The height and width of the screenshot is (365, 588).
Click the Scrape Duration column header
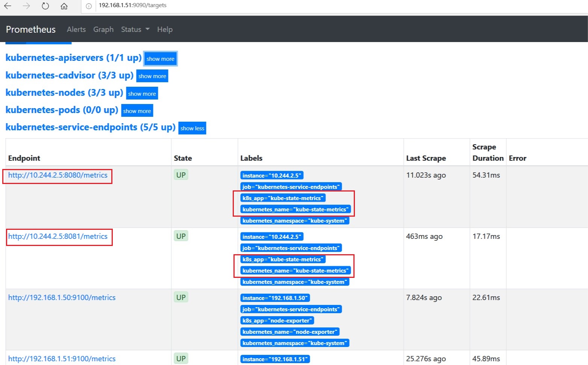[488, 152]
